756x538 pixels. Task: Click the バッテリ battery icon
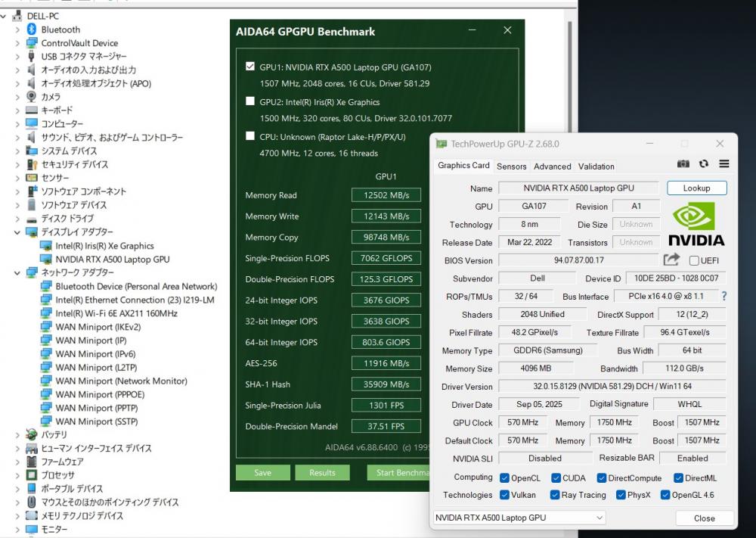[31, 434]
